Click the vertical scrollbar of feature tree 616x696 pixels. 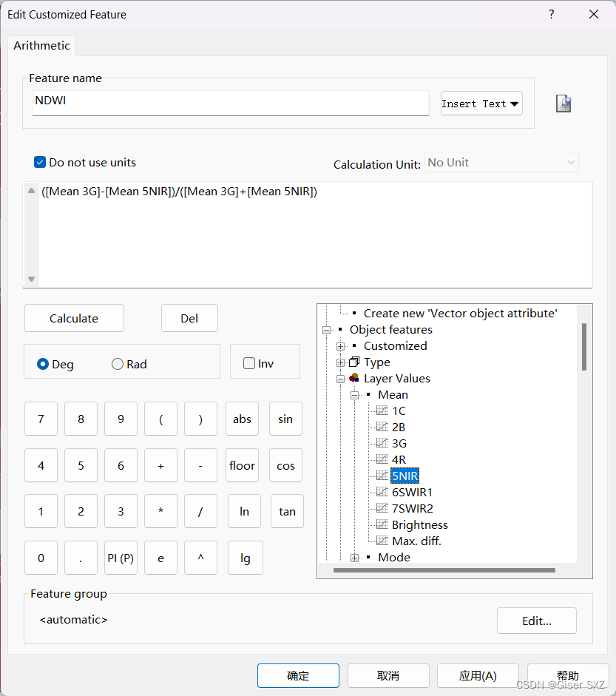[584, 347]
